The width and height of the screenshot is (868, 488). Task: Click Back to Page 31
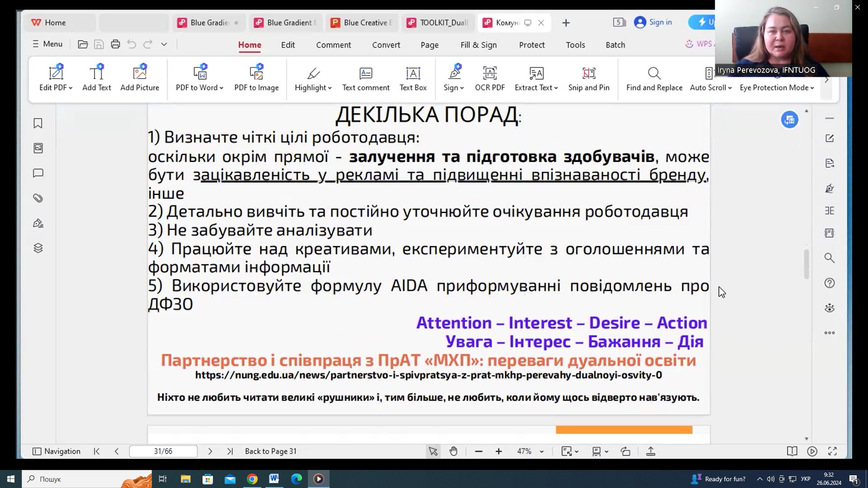pos(270,451)
